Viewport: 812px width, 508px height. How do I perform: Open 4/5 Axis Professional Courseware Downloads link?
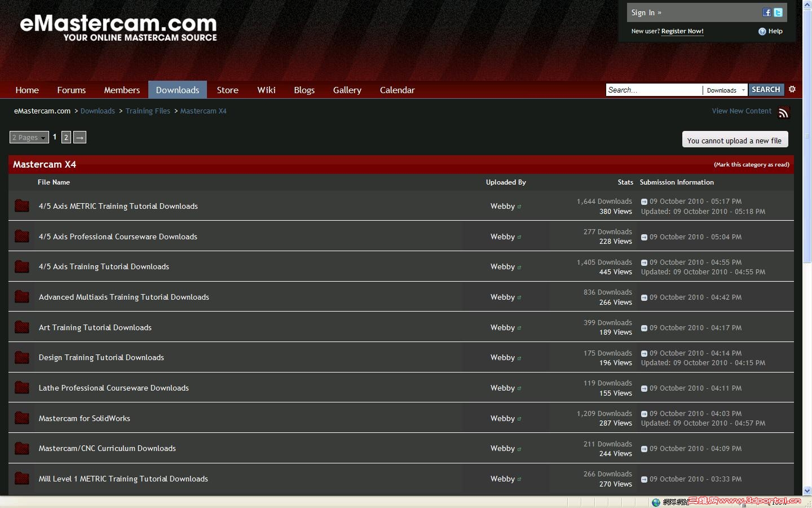pyautogui.click(x=118, y=237)
